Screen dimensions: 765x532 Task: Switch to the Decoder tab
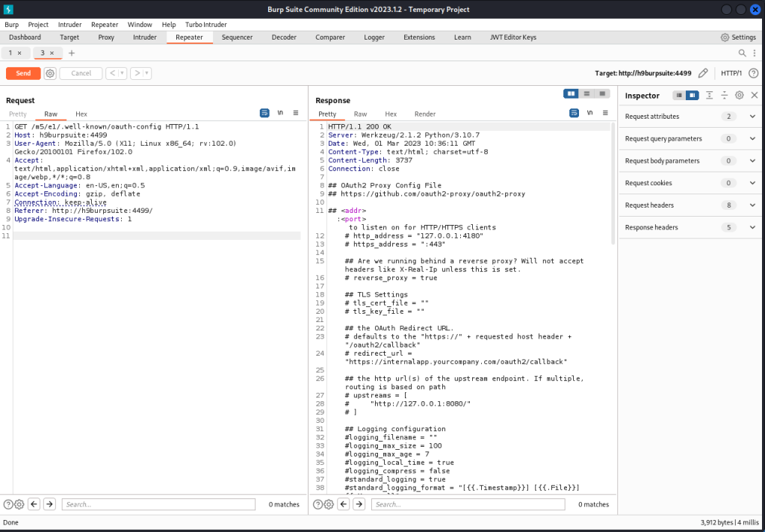[x=284, y=37]
